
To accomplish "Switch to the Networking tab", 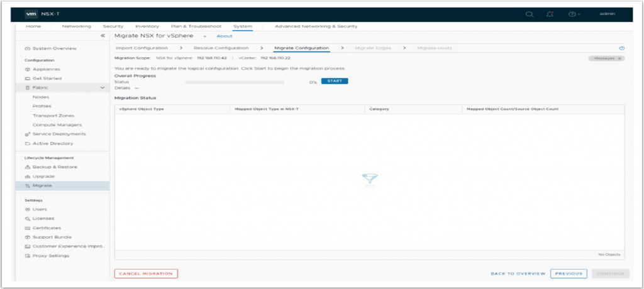I will click(x=76, y=26).
